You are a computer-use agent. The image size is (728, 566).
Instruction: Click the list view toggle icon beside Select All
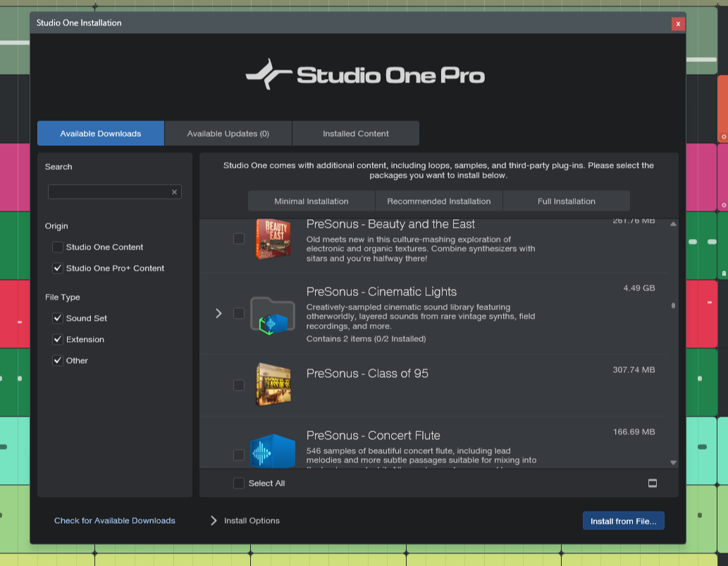653,484
